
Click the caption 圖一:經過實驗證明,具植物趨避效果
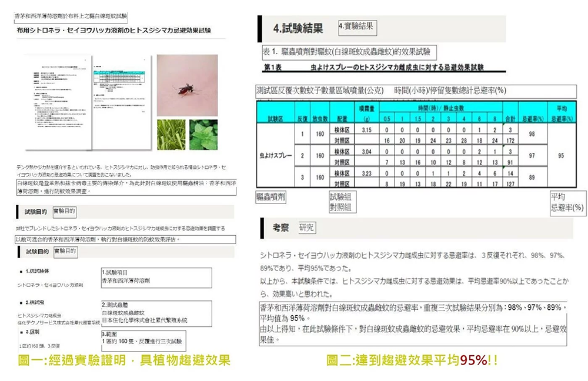pyautogui.click(x=123, y=360)
